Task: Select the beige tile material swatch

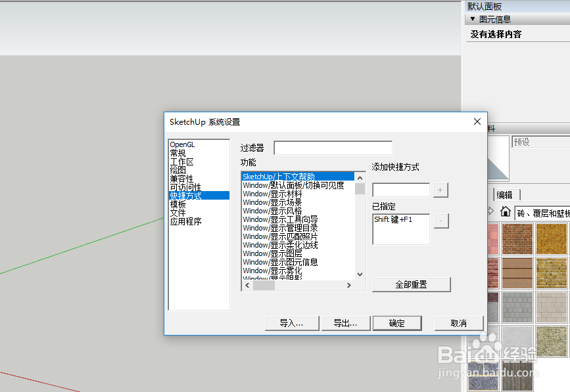Action: coord(552,307)
